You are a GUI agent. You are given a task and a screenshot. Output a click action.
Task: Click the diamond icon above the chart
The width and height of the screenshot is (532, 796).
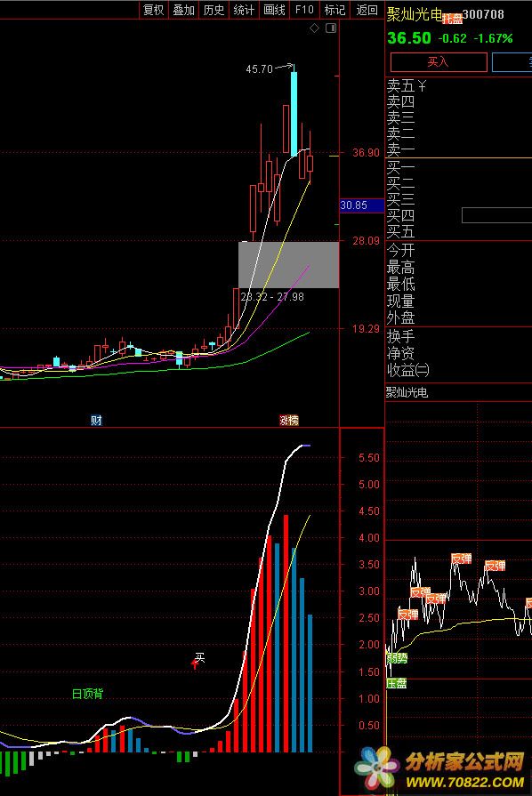(x=314, y=28)
